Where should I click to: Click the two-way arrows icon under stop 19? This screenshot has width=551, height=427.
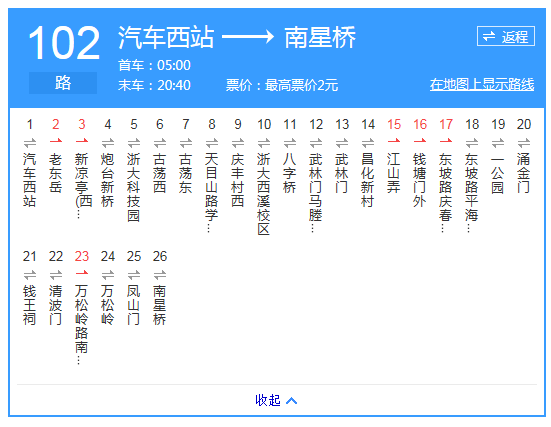click(498, 143)
